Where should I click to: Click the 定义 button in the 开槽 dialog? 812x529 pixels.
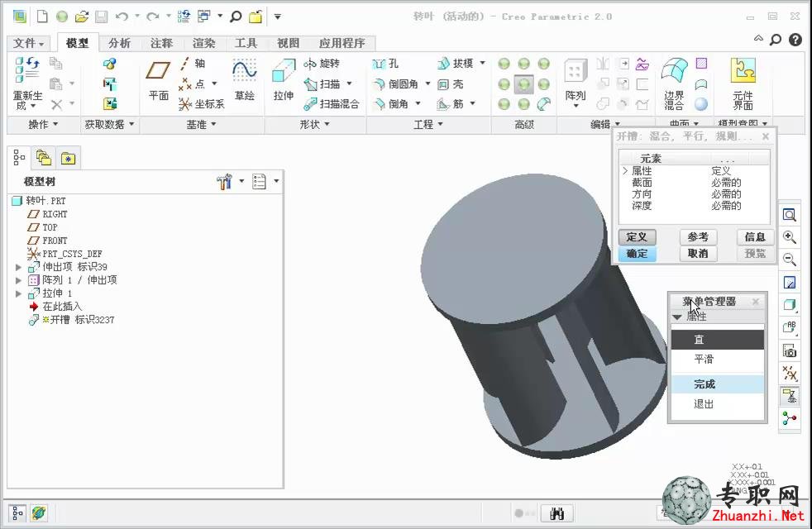coord(637,237)
